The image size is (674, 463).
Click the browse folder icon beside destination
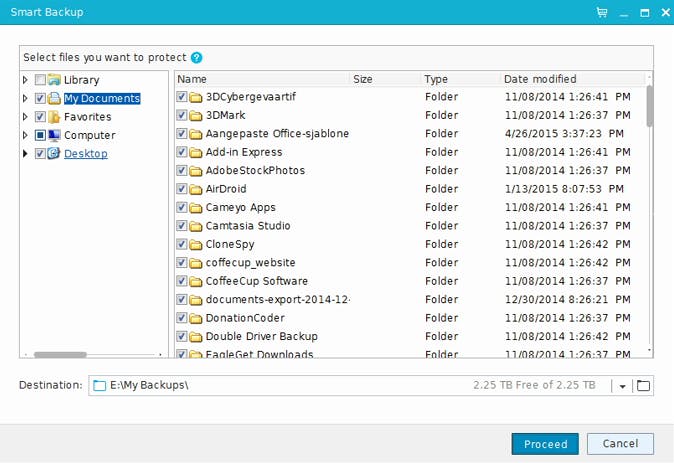(x=643, y=386)
